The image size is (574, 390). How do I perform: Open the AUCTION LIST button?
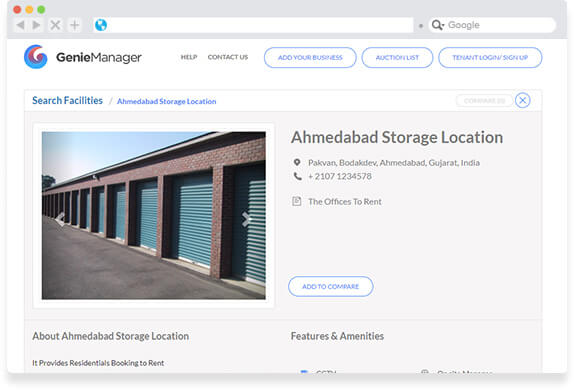point(397,57)
